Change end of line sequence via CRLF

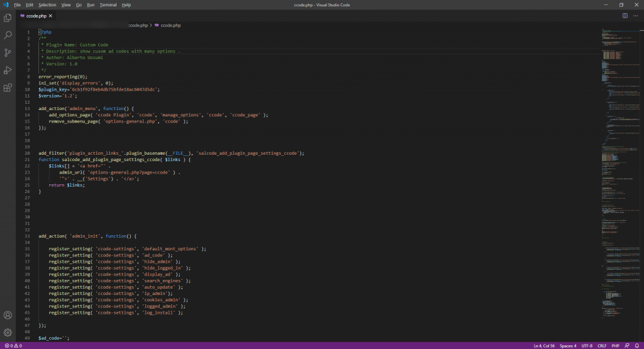[602, 346]
